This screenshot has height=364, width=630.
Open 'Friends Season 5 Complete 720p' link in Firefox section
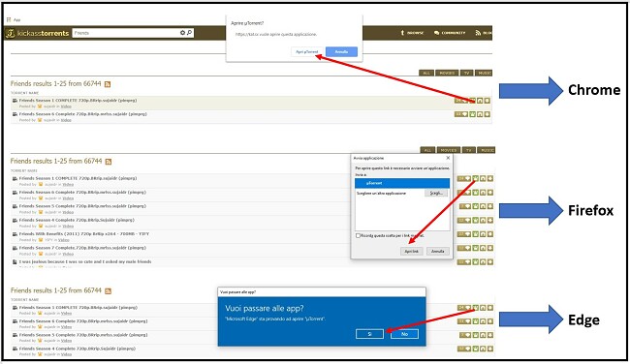click(x=82, y=206)
